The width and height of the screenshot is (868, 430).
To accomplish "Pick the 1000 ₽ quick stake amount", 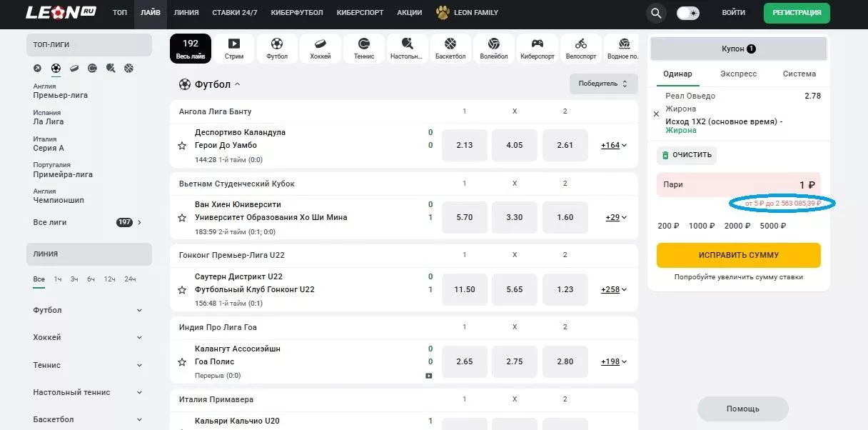I will (x=702, y=226).
